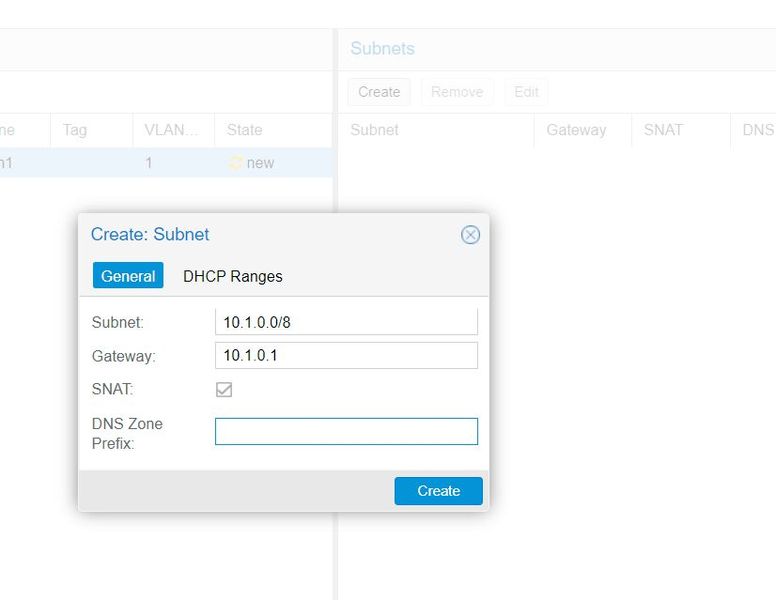The image size is (776, 600).
Task: Click the Tag column header
Action: click(x=92, y=130)
